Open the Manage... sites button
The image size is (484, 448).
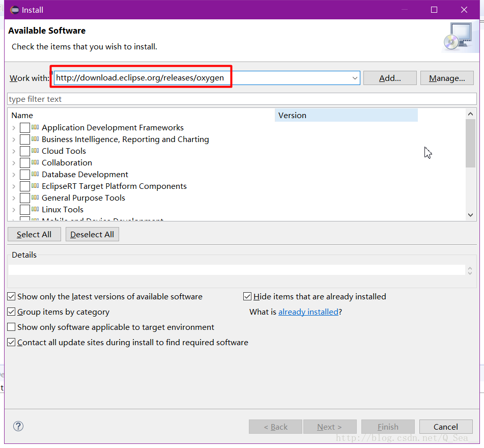click(x=447, y=78)
